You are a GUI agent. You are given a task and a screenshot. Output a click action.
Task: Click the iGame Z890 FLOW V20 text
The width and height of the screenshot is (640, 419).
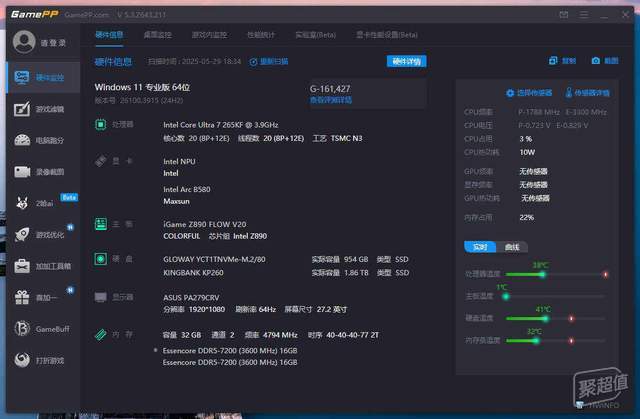[204, 224]
